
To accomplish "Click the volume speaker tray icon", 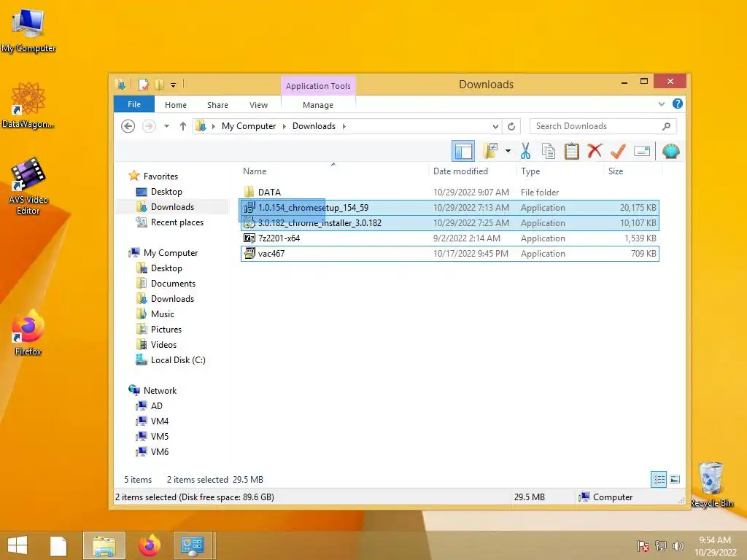I will (678, 545).
